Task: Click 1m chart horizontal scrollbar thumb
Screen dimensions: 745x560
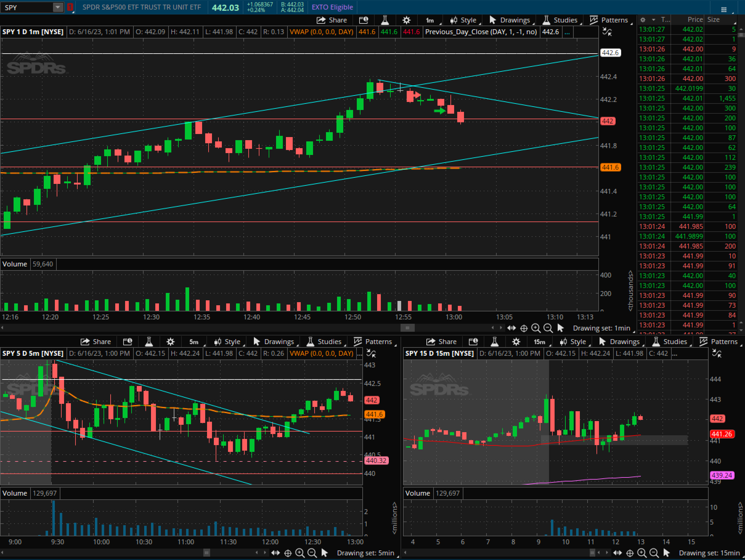Action: (x=407, y=328)
